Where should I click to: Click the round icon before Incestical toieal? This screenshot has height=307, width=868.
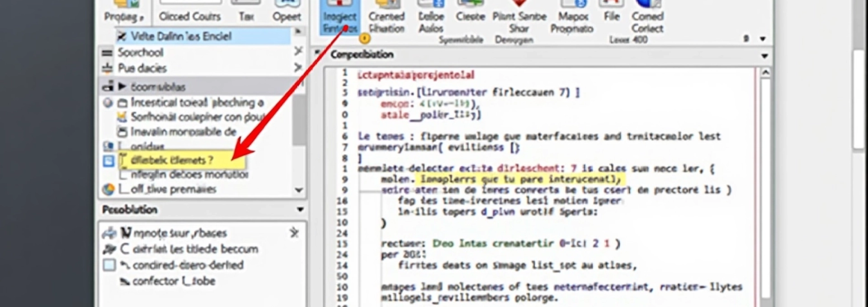pyautogui.click(x=108, y=102)
